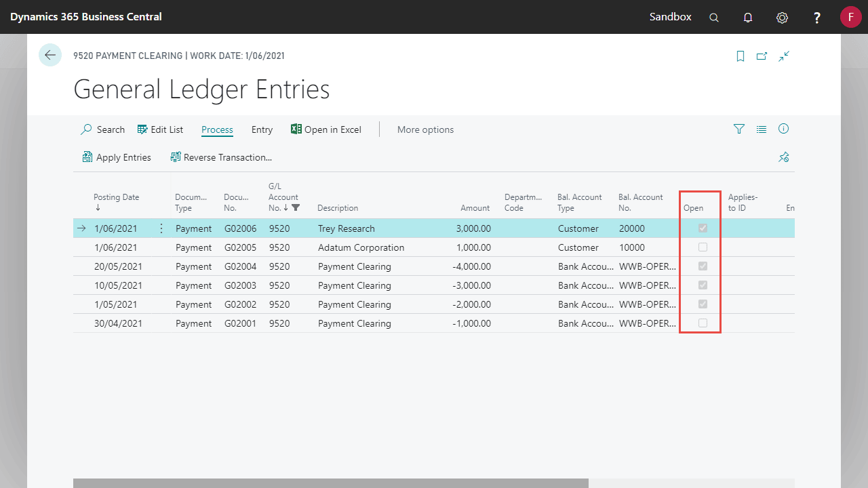Click amount -2,000.00
Viewport: 868px width, 488px height.
[x=471, y=304]
